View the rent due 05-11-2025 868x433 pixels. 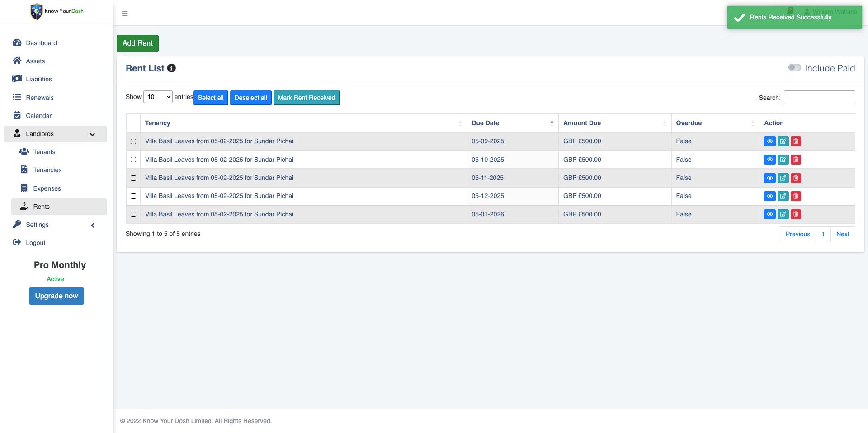coord(769,178)
